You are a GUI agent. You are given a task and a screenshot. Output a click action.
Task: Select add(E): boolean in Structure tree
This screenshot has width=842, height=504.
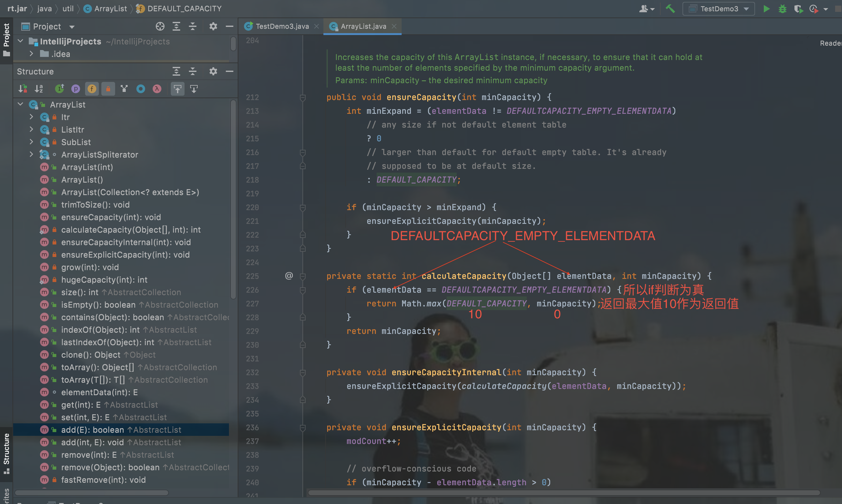[121, 430]
